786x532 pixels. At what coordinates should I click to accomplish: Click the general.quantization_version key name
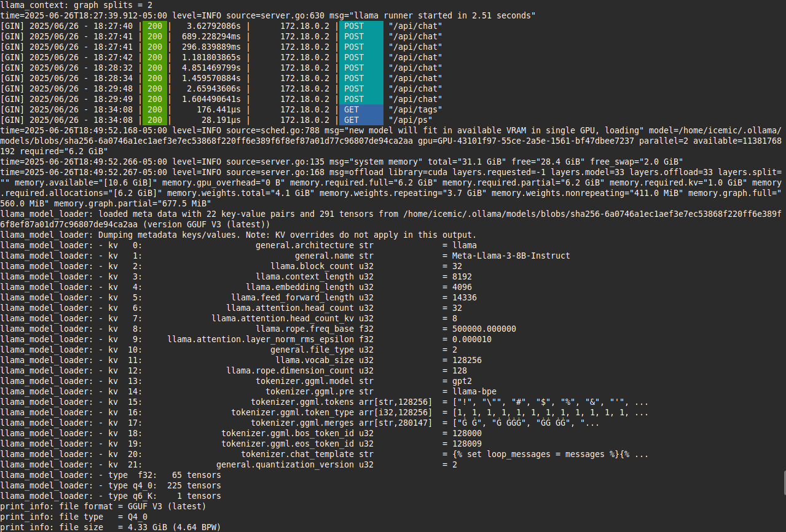point(286,464)
